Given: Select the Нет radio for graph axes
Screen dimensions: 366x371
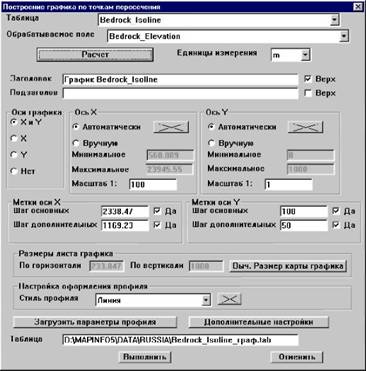Looking at the screenshot, I should [x=14, y=171].
